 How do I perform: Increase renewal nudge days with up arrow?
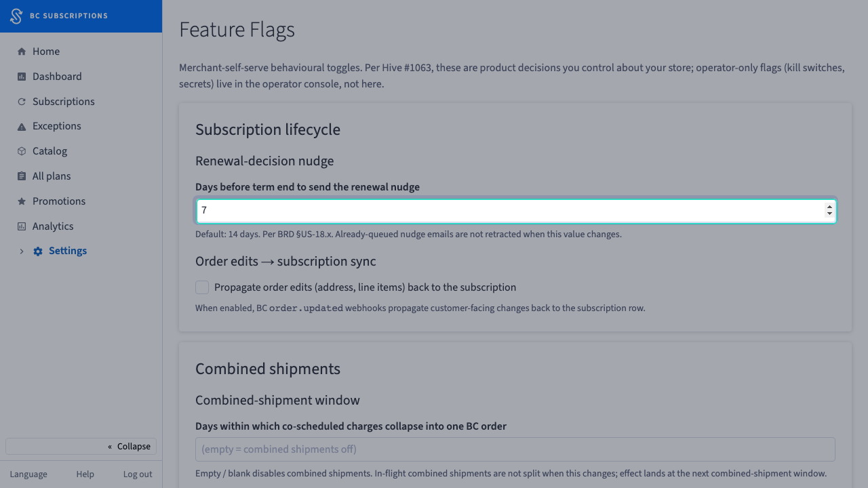pyautogui.click(x=829, y=207)
